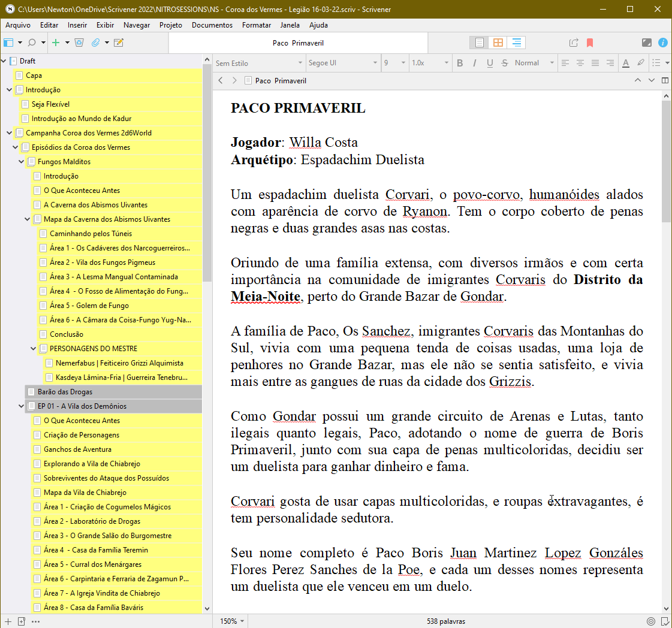Collapse the Draft folder
This screenshot has width=672, height=628.
coord(4,61)
